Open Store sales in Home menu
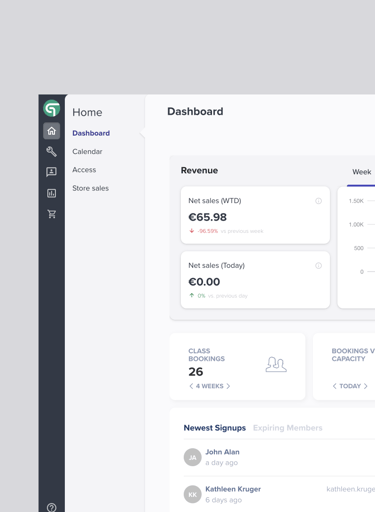Viewport: 375px width, 512px height. point(91,188)
